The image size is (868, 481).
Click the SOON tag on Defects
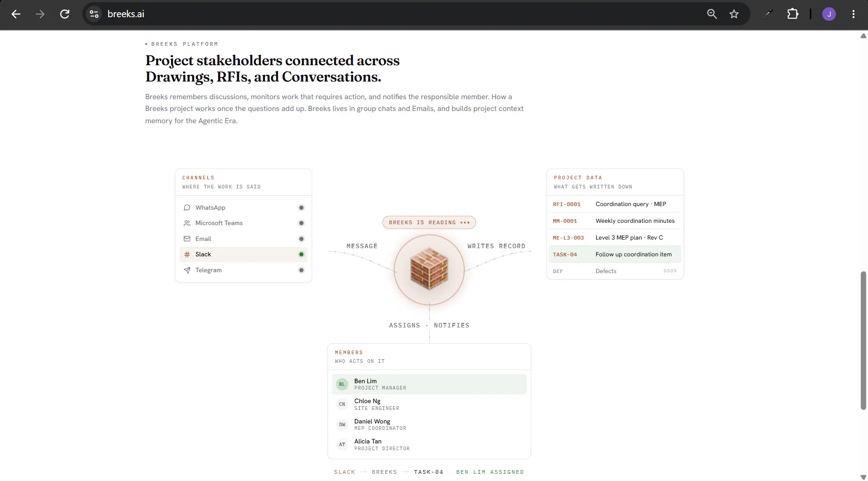(x=670, y=271)
